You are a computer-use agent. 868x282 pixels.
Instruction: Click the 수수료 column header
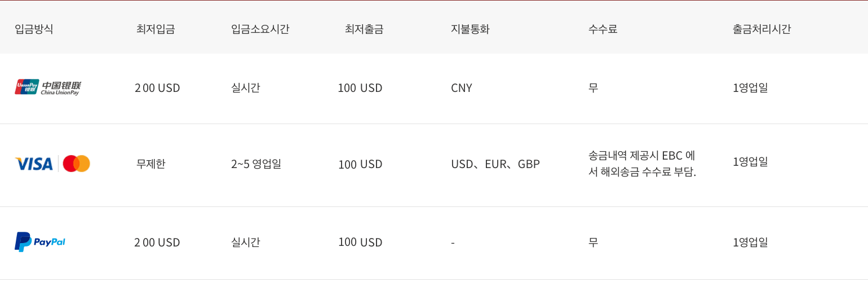(x=603, y=29)
